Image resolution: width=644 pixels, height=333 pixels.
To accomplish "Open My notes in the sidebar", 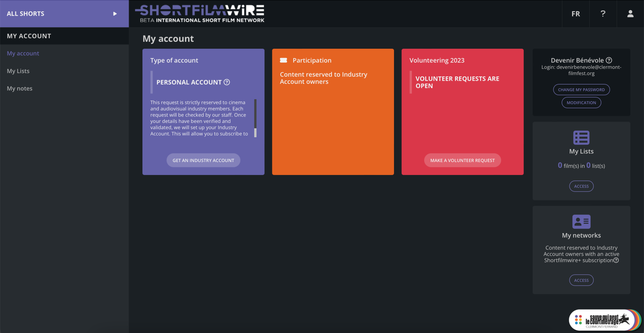I will (x=19, y=89).
